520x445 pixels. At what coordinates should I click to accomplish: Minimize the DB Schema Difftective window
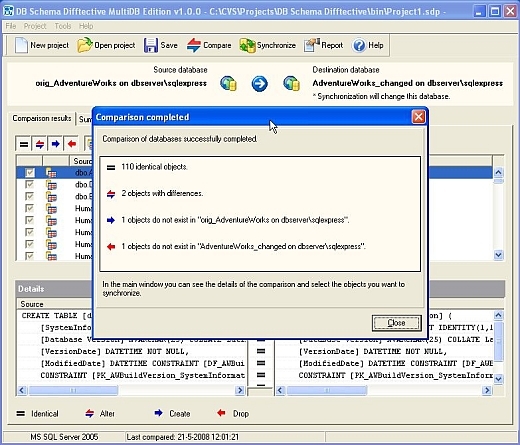479,12
